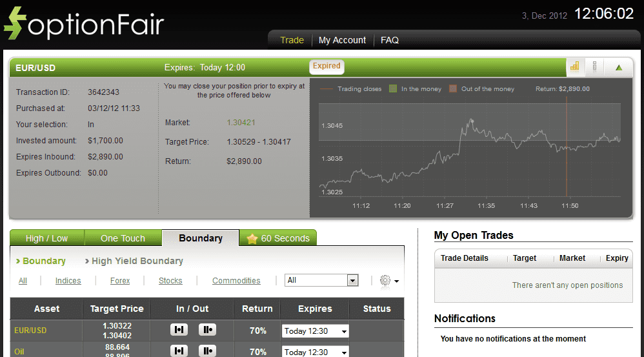Click the Market column in Open Trades

click(572, 258)
